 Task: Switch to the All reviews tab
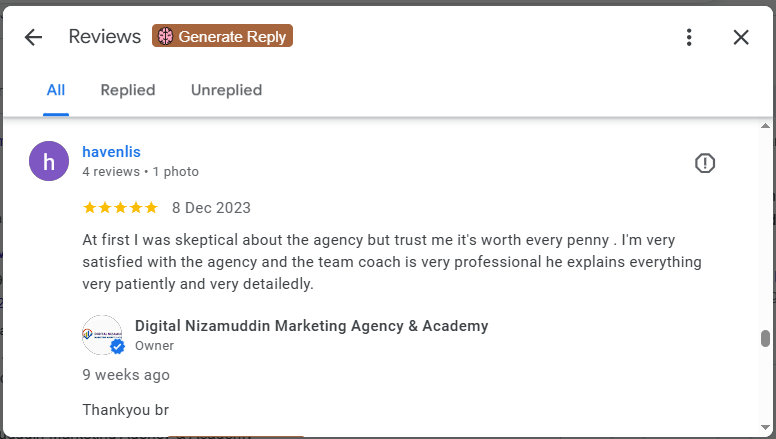(x=56, y=90)
